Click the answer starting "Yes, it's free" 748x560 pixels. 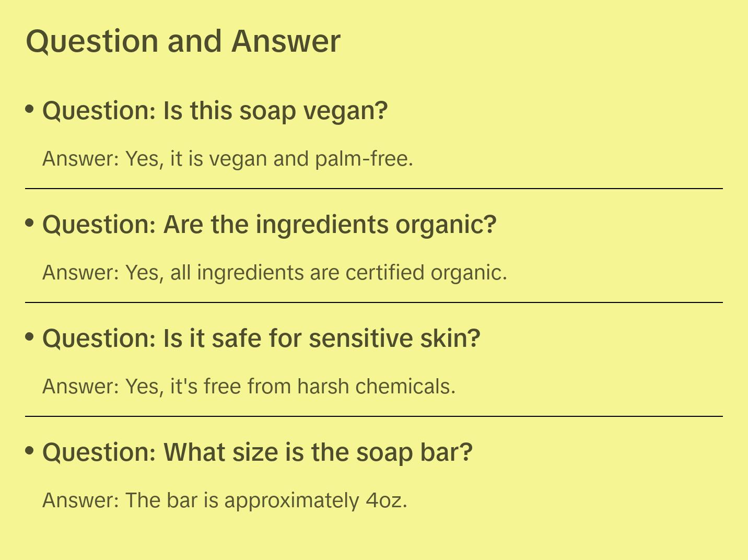coord(249,387)
